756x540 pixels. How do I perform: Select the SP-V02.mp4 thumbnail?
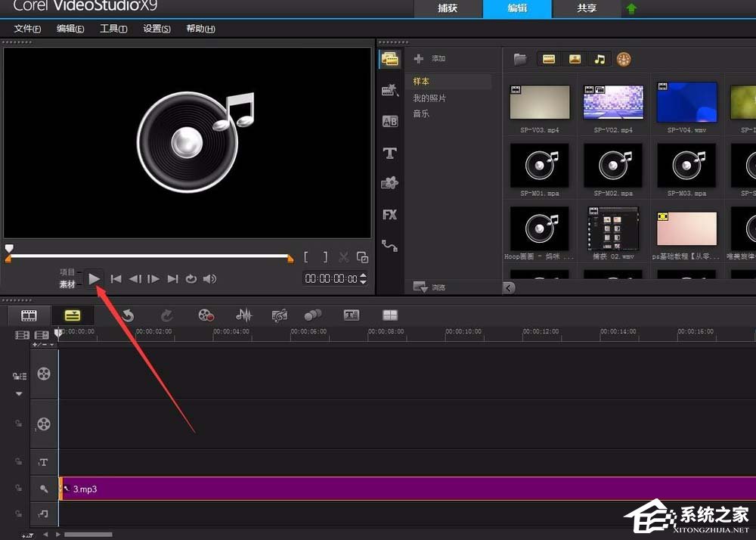613,102
